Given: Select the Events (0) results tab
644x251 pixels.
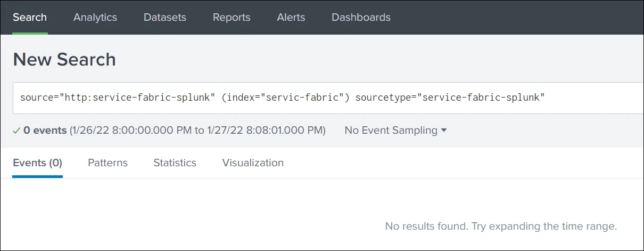Looking at the screenshot, I should pyautogui.click(x=38, y=163).
